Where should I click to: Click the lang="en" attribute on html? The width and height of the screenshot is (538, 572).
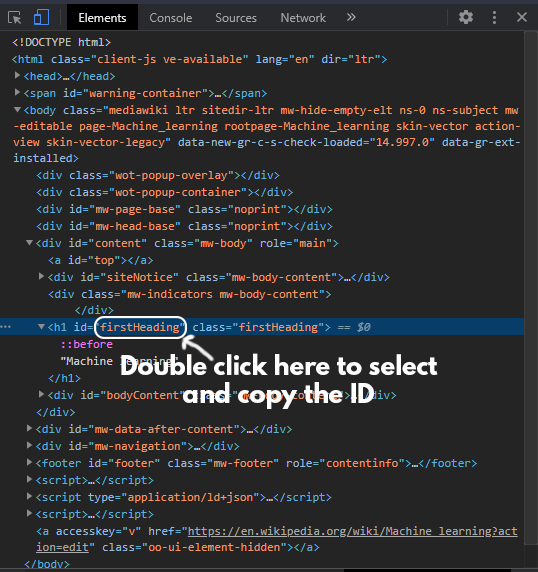285,59
